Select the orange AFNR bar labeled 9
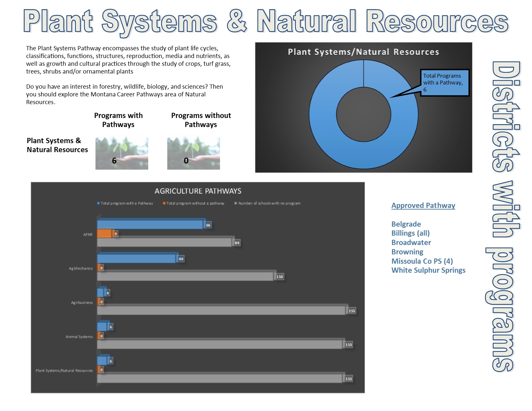The height and width of the screenshot is (411, 532). pyautogui.click(x=104, y=234)
